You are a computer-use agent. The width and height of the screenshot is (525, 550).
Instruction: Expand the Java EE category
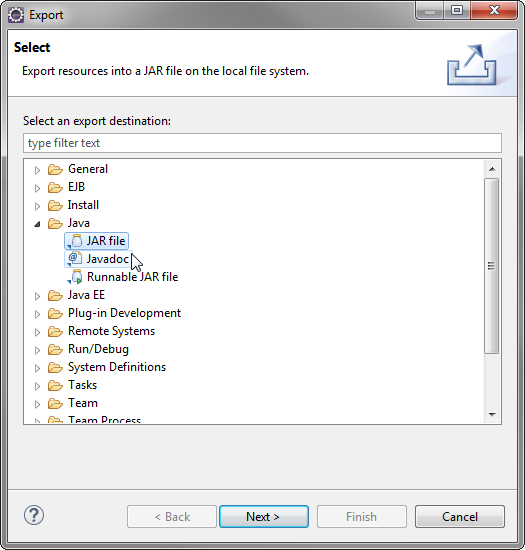click(x=37, y=296)
